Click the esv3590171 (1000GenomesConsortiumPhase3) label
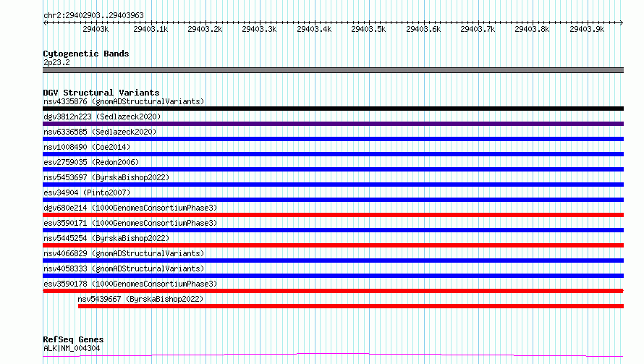This screenshot has height=364, width=644. pos(130,223)
